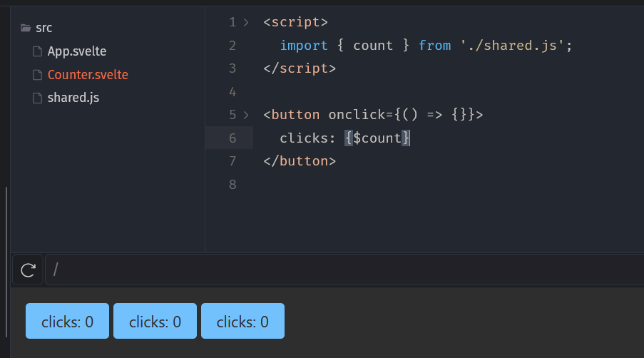Click the onclick attribute in the code
The height and width of the screenshot is (358, 644).
point(357,115)
